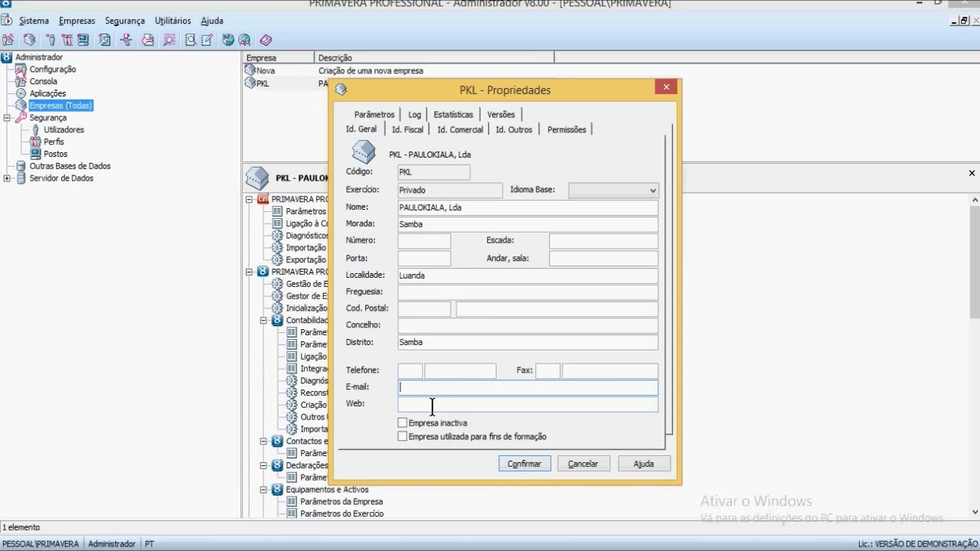Collapse the Contabilidade node

[x=263, y=320]
